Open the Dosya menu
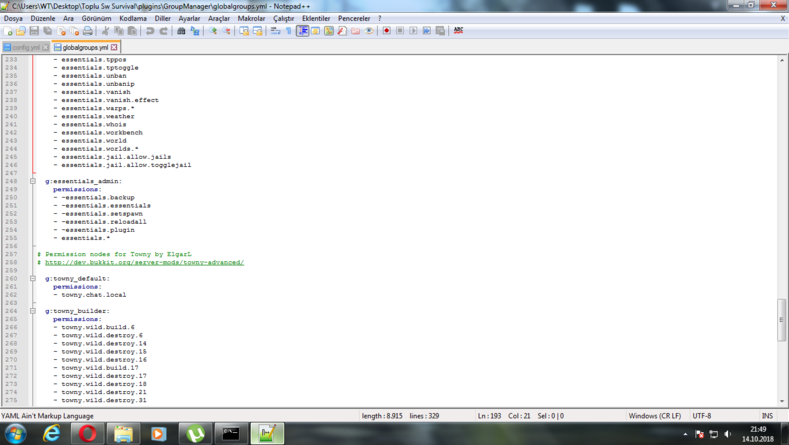The height and width of the screenshot is (445, 789). 13,18
